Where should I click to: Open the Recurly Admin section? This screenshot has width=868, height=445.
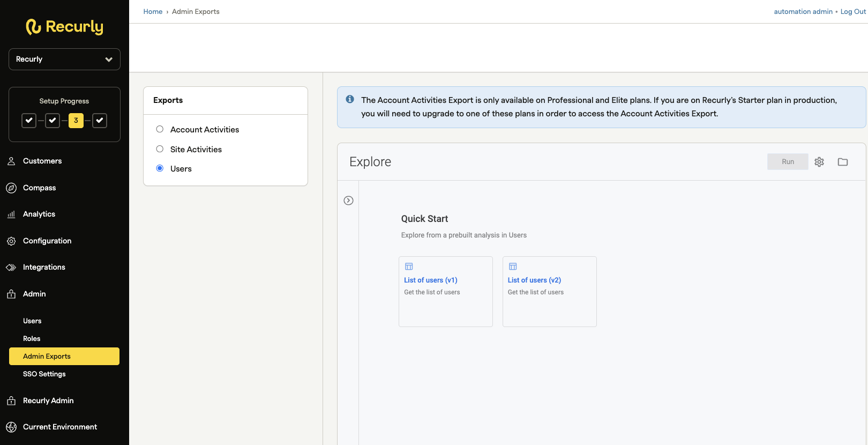tap(48, 400)
